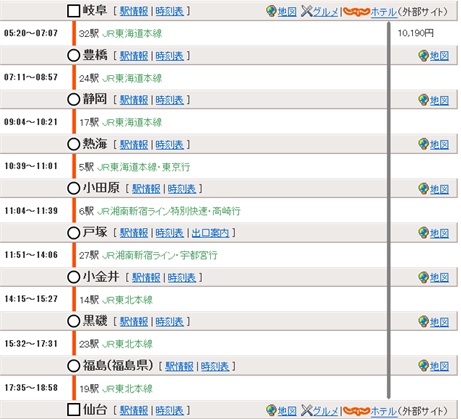Open 駅情報 link for 小金井 station
Image resolution: width=461 pixels, height=419 pixels.
click(146, 278)
